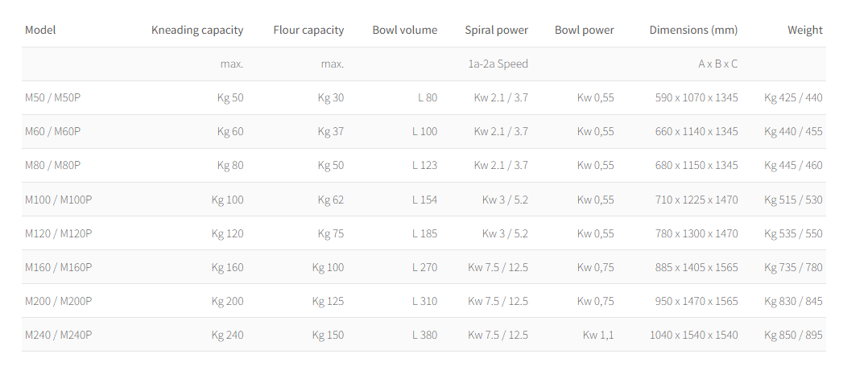Screen dimensions: 868x383
Task: Select the 1040 x 1540 x 1540 dimensions cell
Action: (693, 335)
